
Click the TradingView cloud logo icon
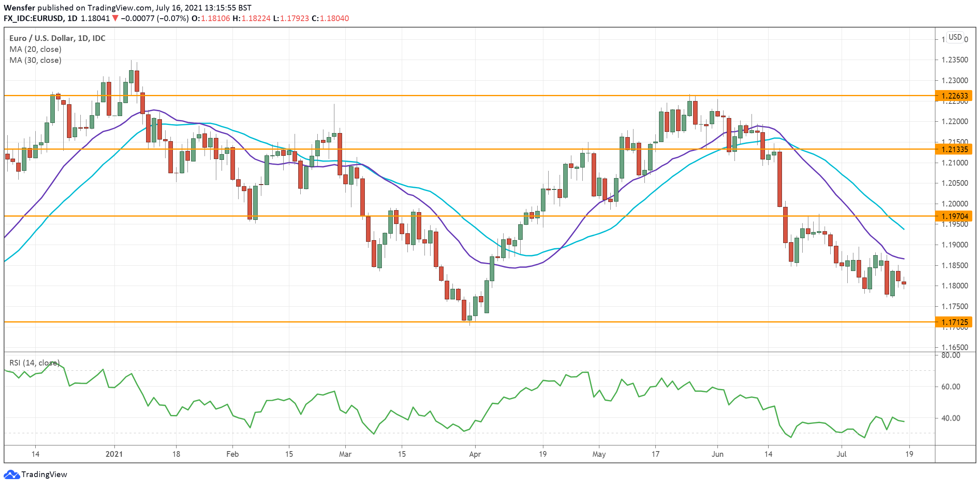[11, 474]
